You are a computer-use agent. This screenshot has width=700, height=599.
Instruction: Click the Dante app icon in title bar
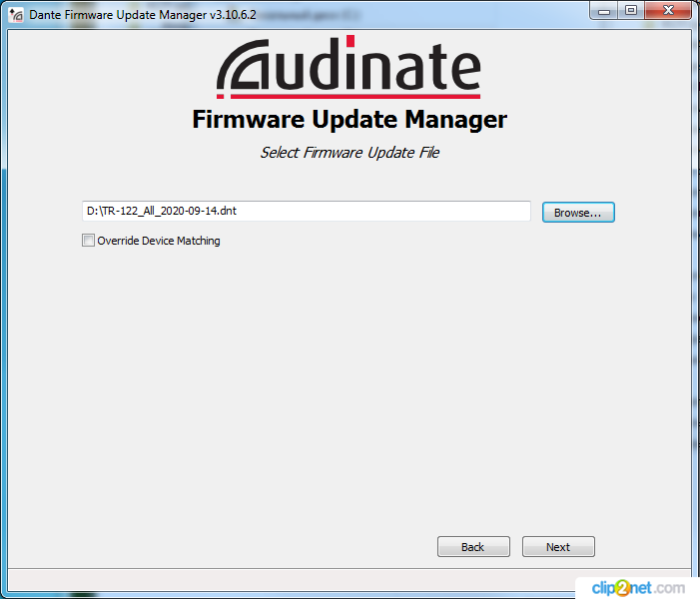(x=16, y=15)
